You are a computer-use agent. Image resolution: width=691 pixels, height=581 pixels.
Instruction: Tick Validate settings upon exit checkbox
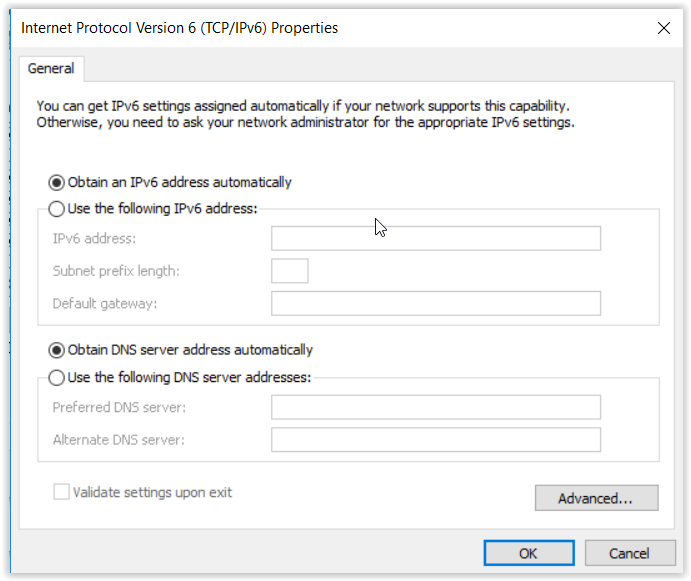(62, 492)
